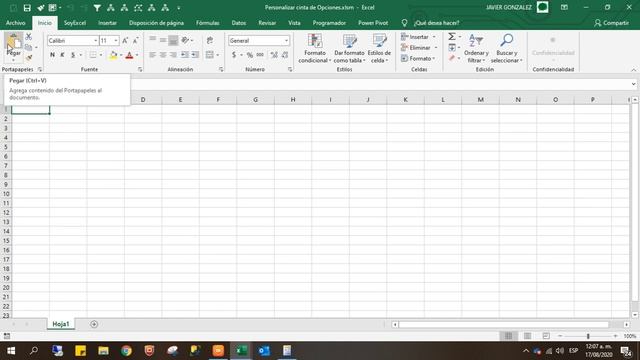This screenshot has width=640, height=360.
Task: Click the Decrease decimals icon
Action: (x=285, y=55)
